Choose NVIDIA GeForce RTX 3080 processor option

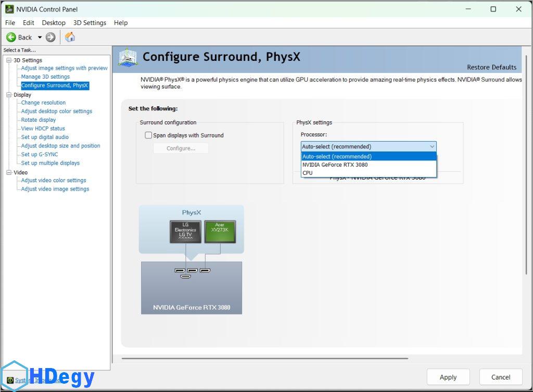click(335, 165)
